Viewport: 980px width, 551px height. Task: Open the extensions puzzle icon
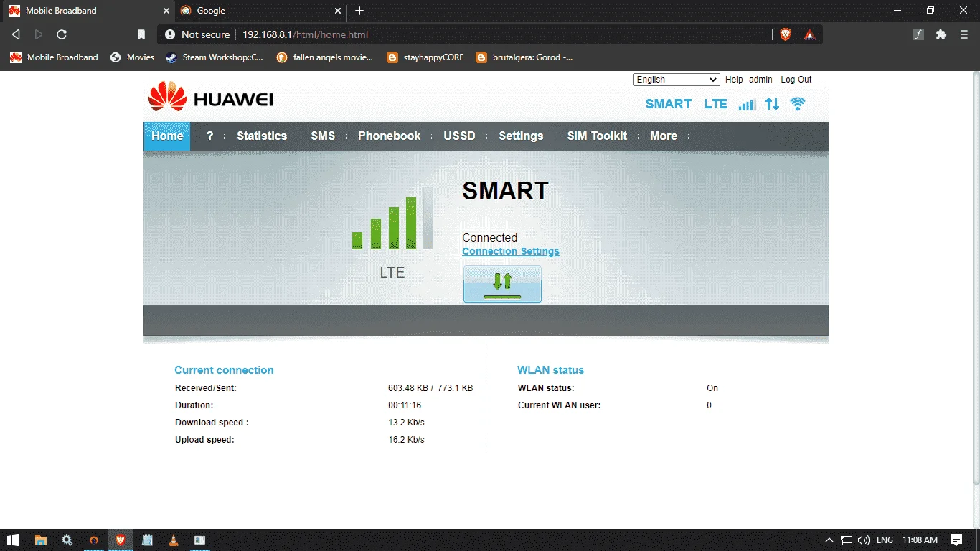pos(941,34)
